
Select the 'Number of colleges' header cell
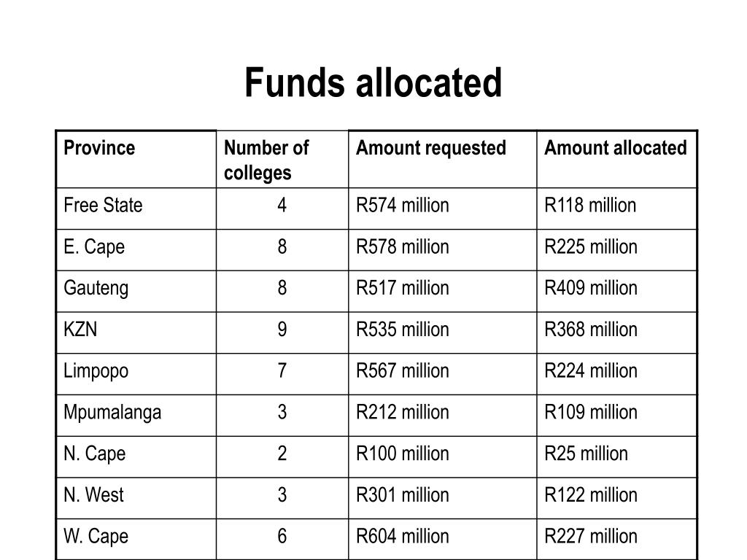(x=282, y=160)
